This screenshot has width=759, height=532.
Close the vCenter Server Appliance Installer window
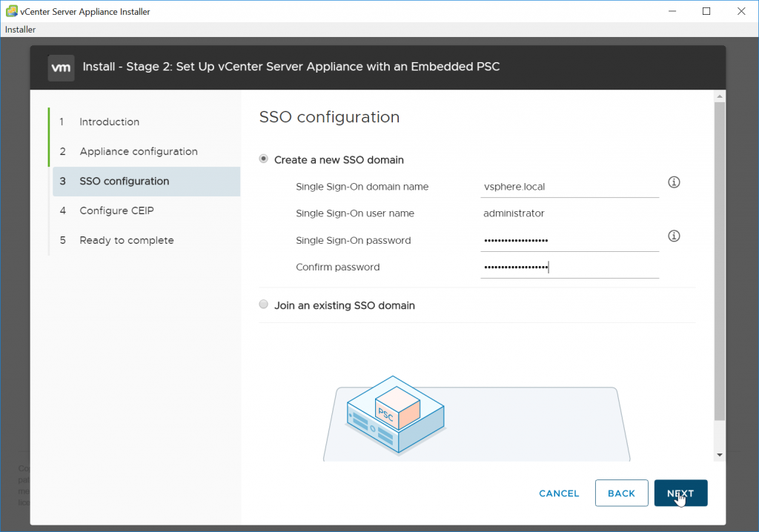click(741, 11)
